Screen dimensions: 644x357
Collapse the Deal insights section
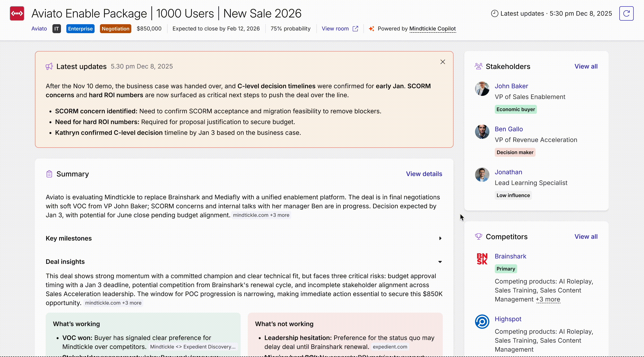coord(440,262)
